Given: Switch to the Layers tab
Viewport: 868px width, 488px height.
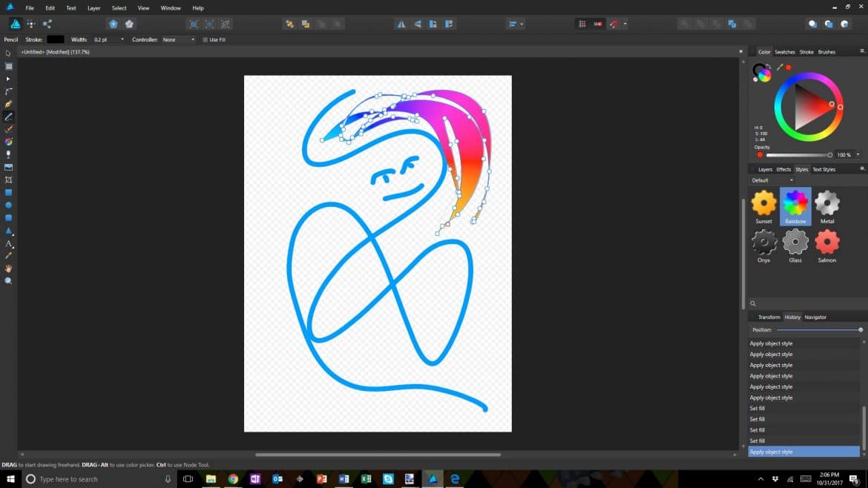Looking at the screenshot, I should 765,169.
